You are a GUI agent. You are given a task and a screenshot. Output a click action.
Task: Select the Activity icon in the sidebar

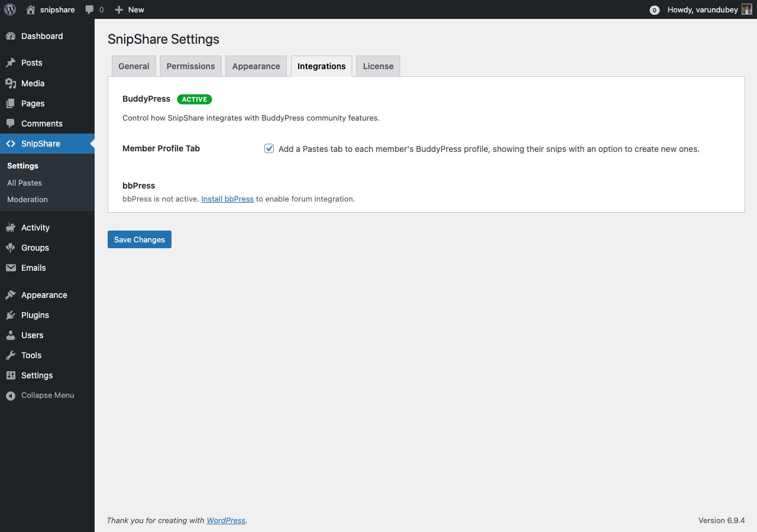(x=11, y=228)
